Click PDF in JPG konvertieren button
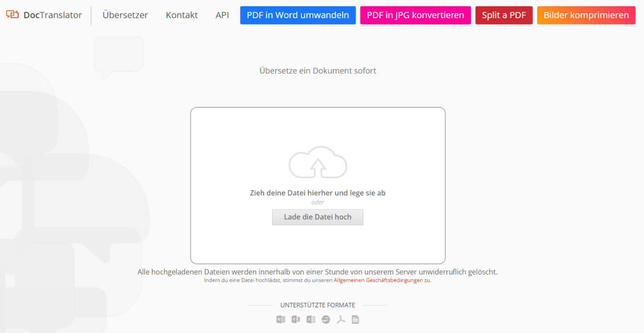 point(416,15)
